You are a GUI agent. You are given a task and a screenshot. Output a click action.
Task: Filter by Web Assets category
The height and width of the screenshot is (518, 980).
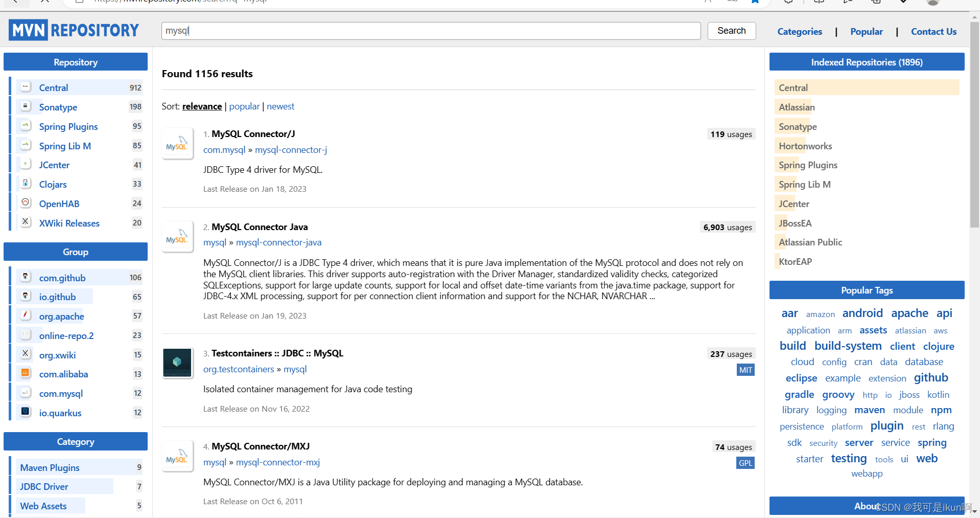(43, 506)
